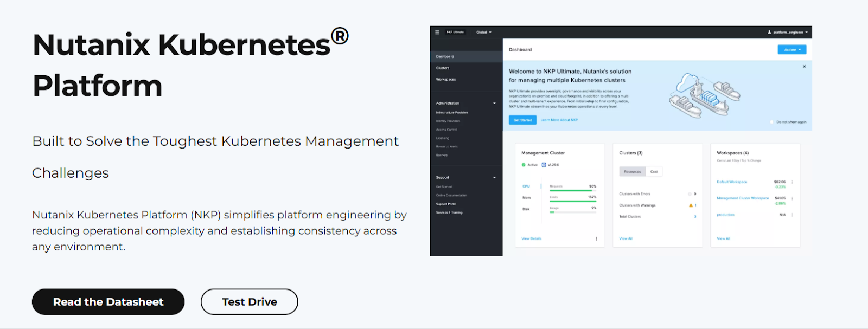Click the warning triangle for Clusters with Warnings
This screenshot has height=329, width=868.
click(691, 205)
